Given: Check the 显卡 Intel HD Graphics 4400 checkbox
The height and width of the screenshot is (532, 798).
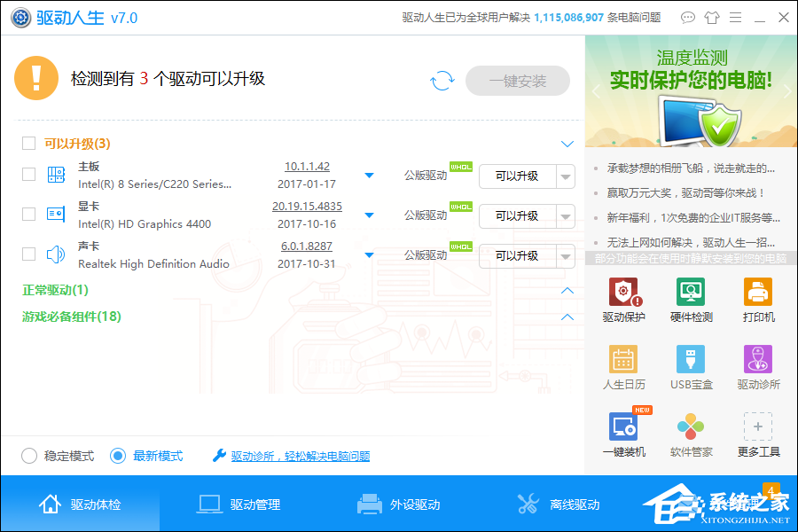Looking at the screenshot, I should (27, 214).
